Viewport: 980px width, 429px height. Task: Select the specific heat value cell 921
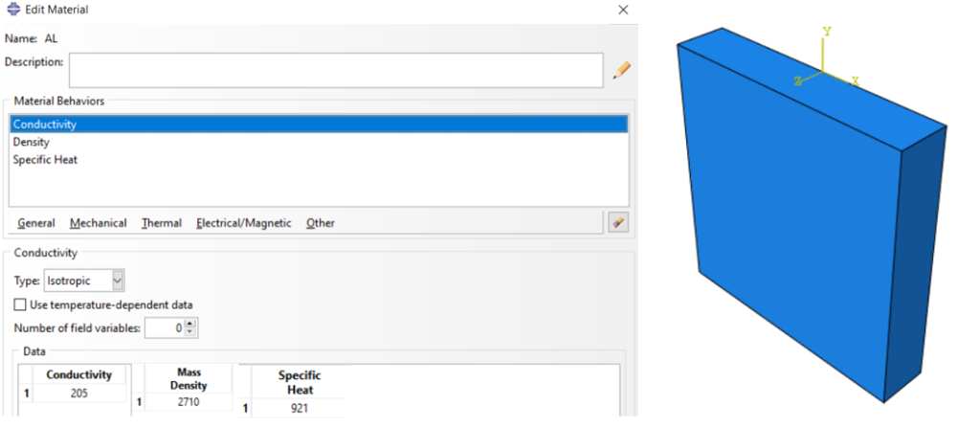click(x=299, y=409)
